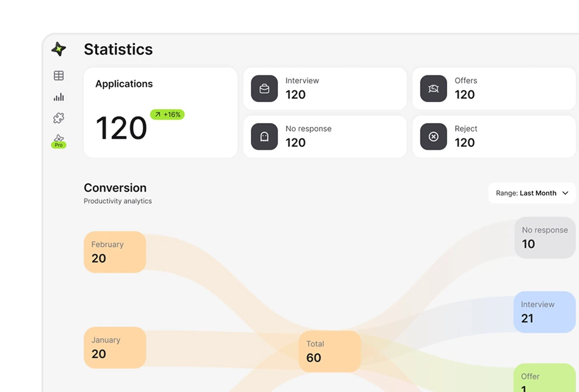Click the Total 60 node
The image size is (579, 392).
[330, 351]
